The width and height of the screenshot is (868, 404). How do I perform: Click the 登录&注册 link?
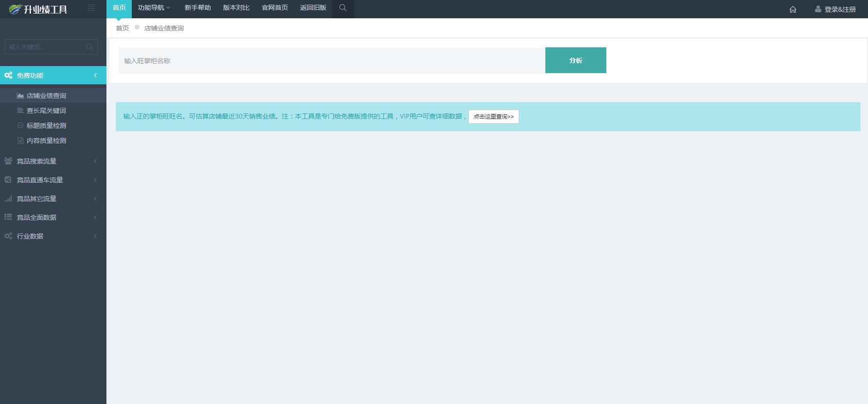coord(840,9)
